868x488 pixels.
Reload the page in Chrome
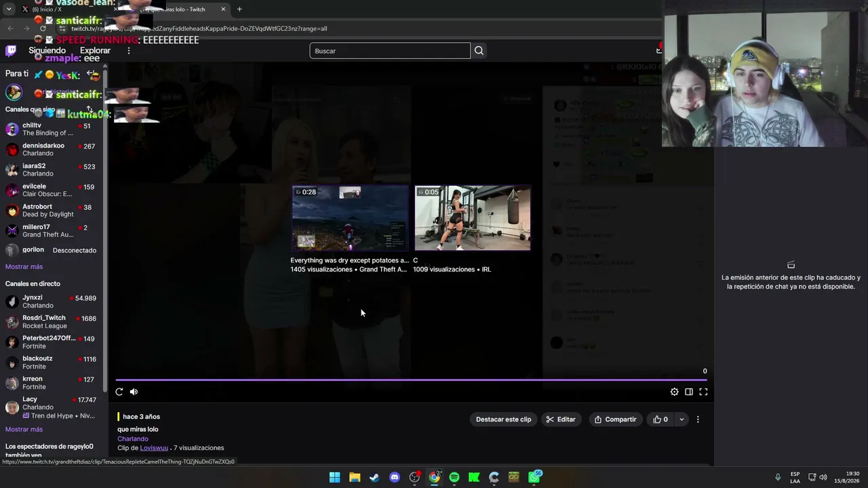point(43,28)
